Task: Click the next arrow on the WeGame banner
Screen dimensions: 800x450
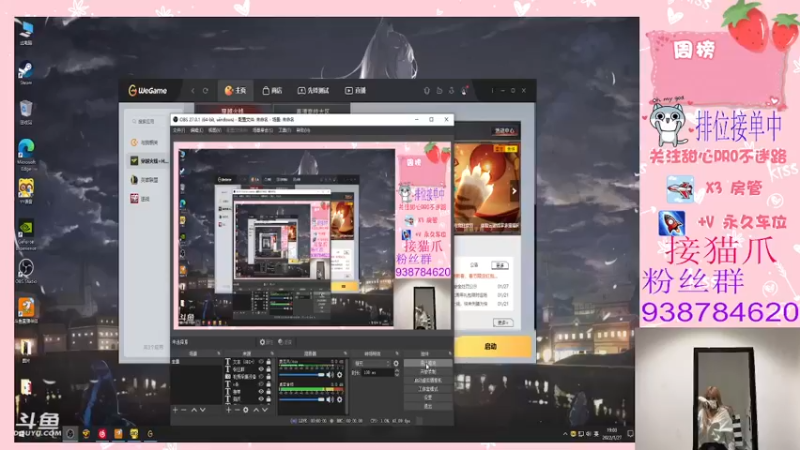Action: pyautogui.click(x=514, y=191)
